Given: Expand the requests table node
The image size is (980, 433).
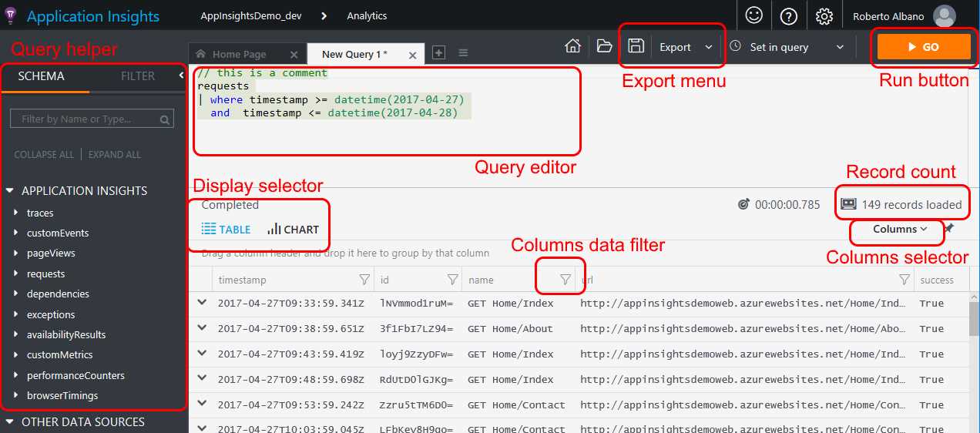Looking at the screenshot, I should pos(16,274).
